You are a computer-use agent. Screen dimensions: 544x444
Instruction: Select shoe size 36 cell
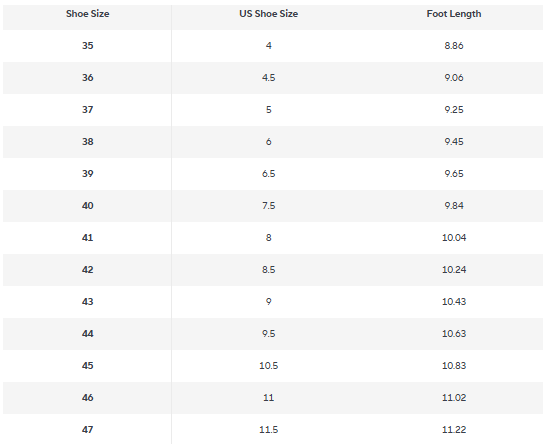click(87, 78)
